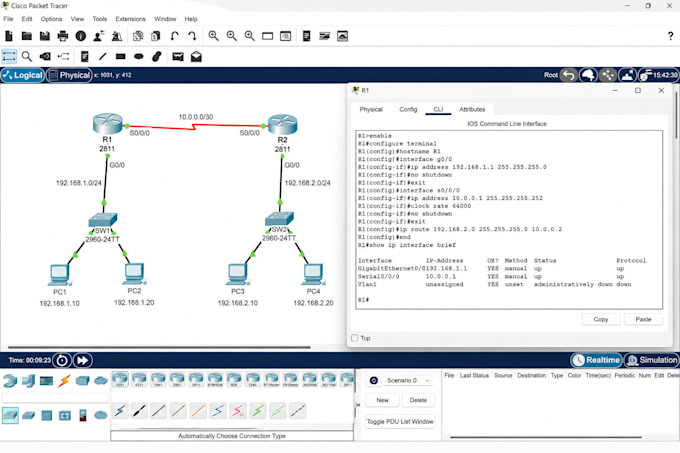Open the Tools menu
This screenshot has width=680, height=453.
(99, 19)
